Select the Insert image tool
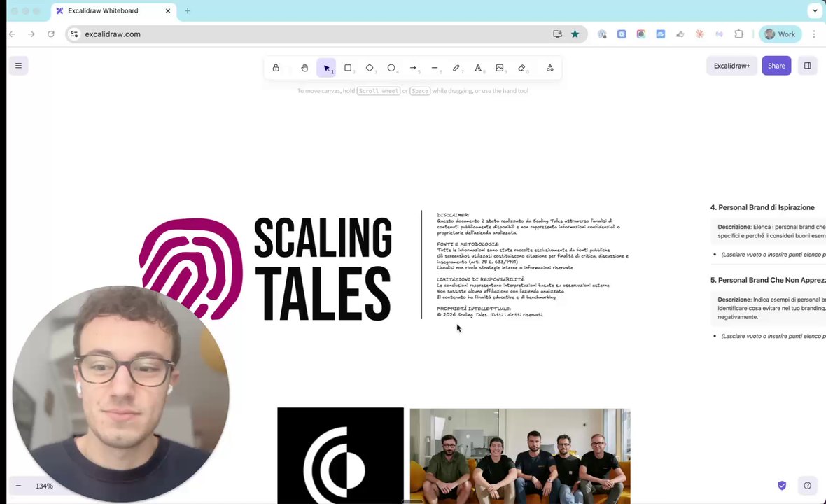 tap(500, 68)
